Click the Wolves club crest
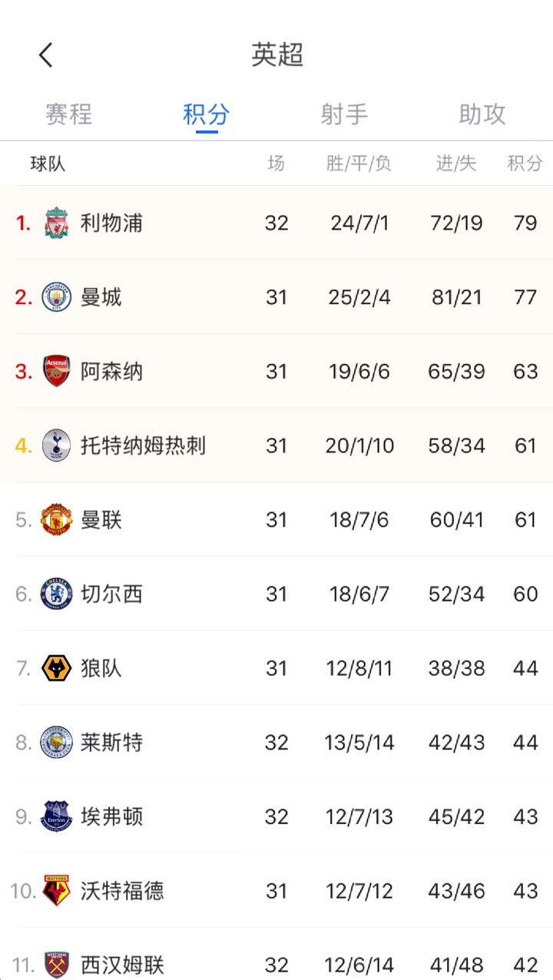Viewport: 553px width, 980px height. tap(57, 668)
